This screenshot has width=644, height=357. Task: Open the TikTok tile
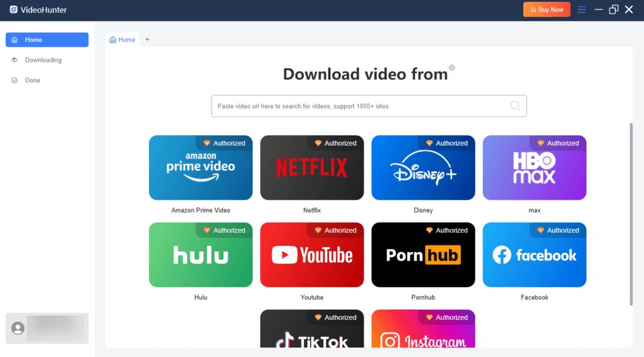pyautogui.click(x=312, y=329)
